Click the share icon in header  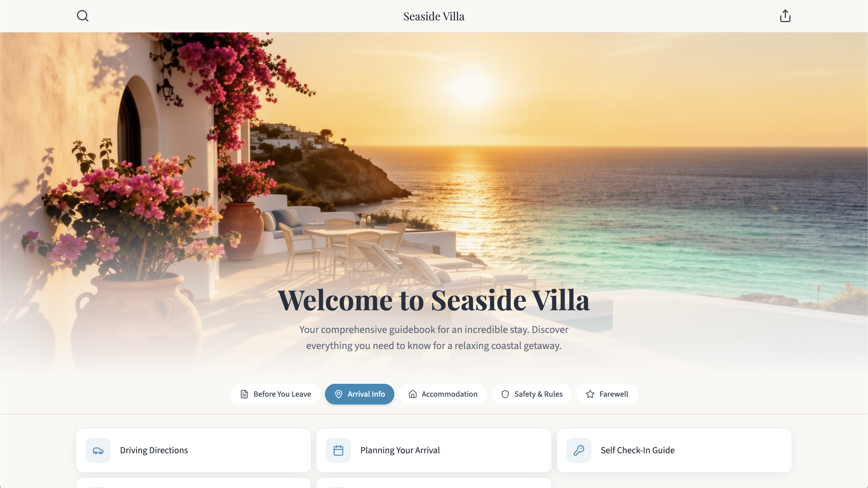pyautogui.click(x=785, y=16)
